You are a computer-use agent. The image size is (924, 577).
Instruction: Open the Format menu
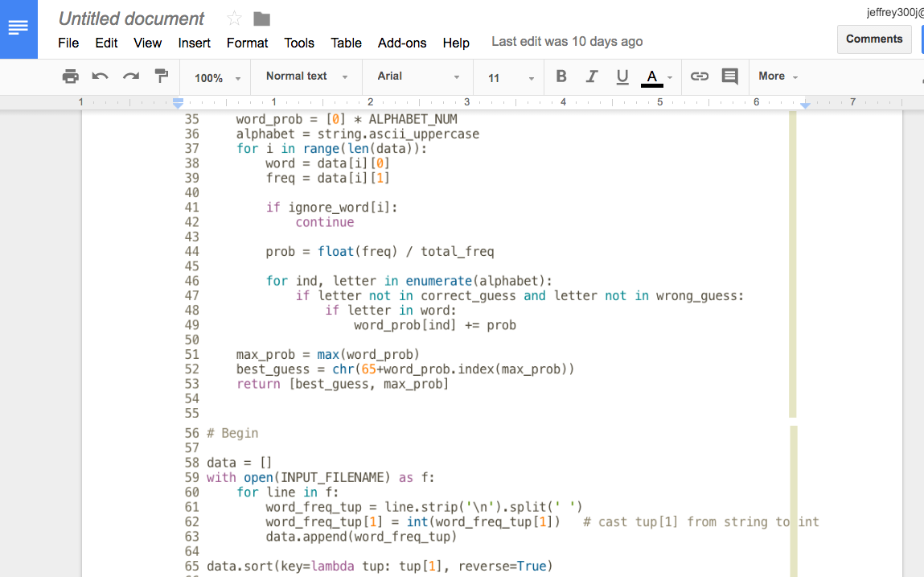247,43
